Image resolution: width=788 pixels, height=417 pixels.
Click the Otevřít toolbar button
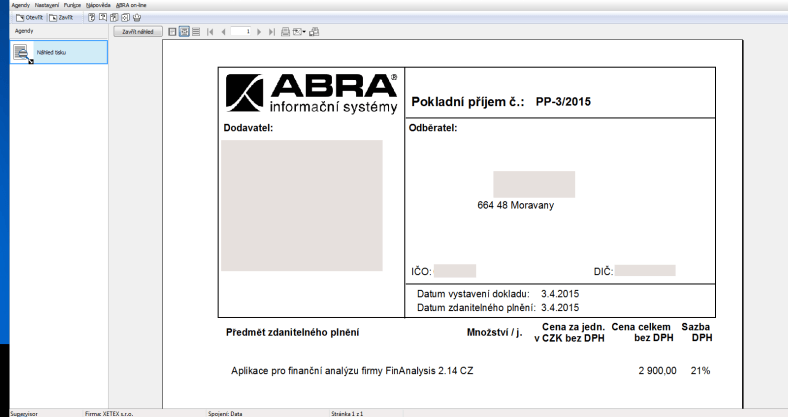coord(30,18)
